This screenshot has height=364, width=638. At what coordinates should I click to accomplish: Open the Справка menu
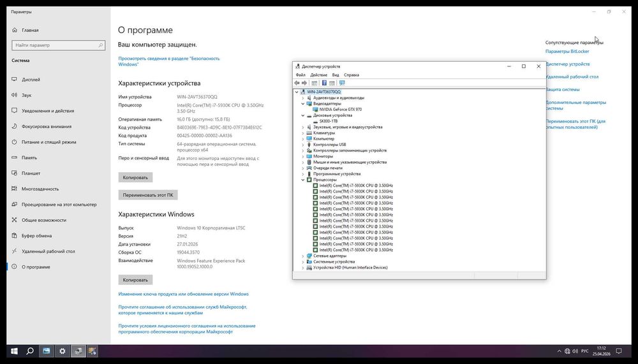coord(352,75)
